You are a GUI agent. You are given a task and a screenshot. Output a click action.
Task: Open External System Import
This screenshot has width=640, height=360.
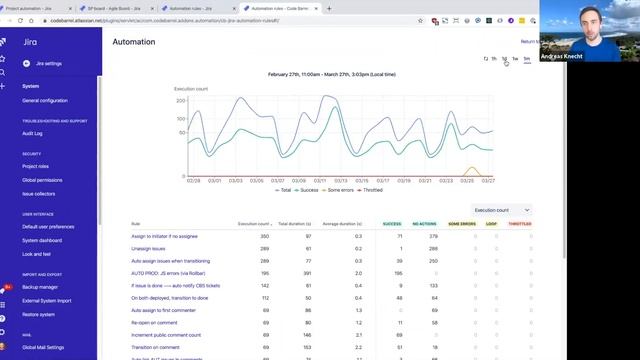coord(47,301)
